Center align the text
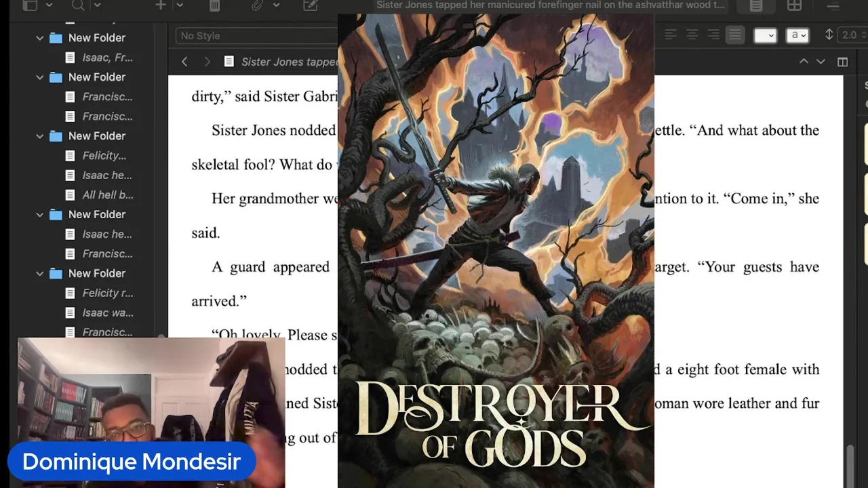 [x=692, y=35]
